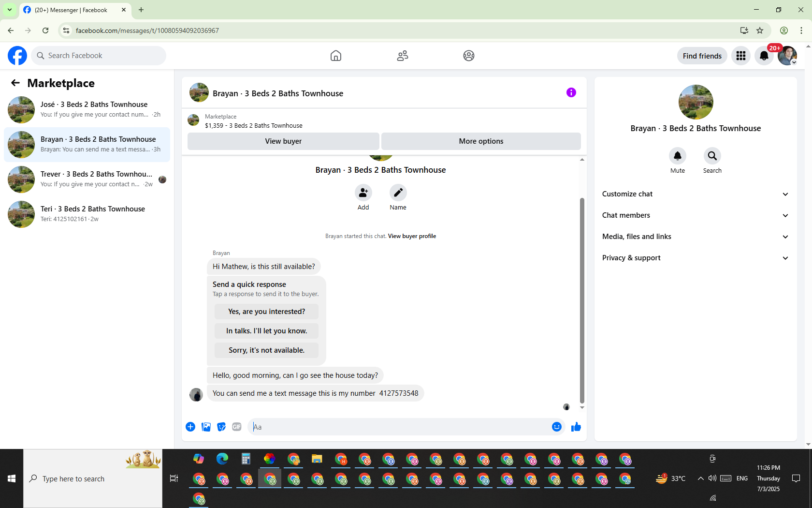The width and height of the screenshot is (812, 508).
Task: Open the emoji picker icon
Action: pyautogui.click(x=557, y=427)
